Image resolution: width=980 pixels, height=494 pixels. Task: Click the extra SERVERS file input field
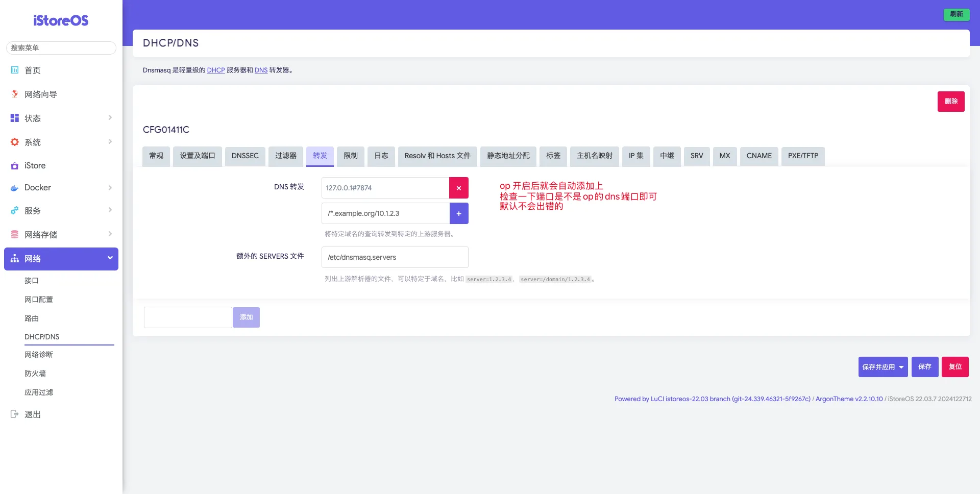395,257
